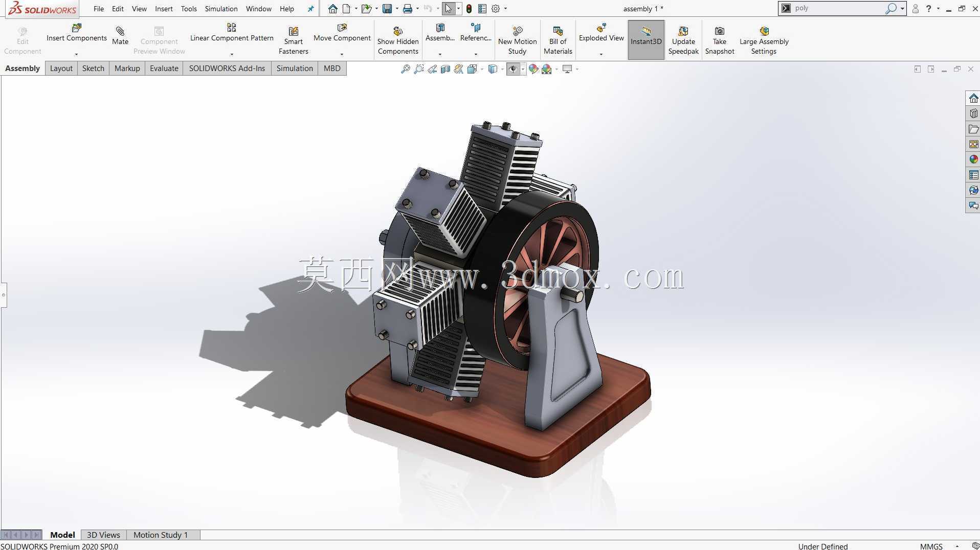Click the Display Style cube icon

493,69
